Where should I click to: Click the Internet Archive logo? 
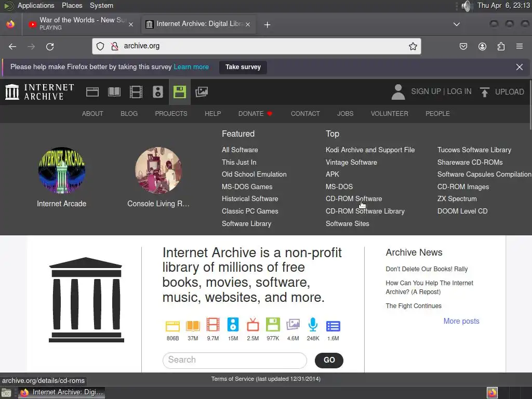click(39, 92)
